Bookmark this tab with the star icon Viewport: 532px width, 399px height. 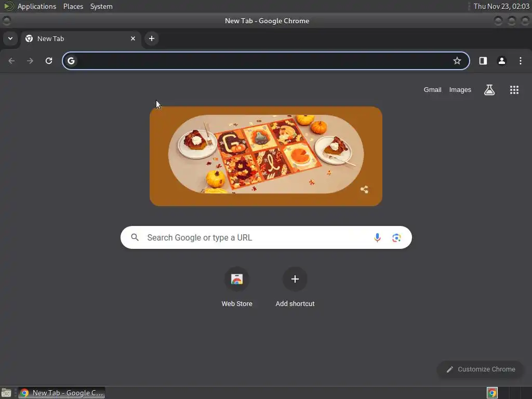(x=457, y=61)
